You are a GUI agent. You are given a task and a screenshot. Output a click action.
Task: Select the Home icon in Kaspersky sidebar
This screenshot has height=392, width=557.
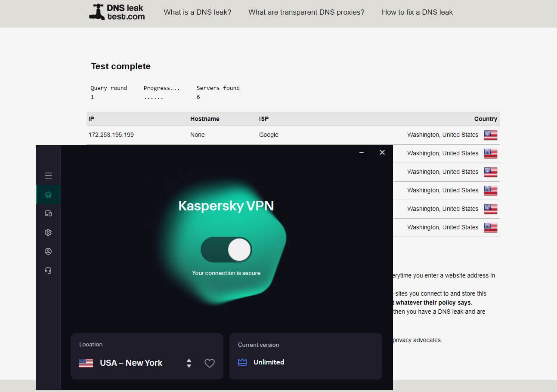[x=48, y=194]
